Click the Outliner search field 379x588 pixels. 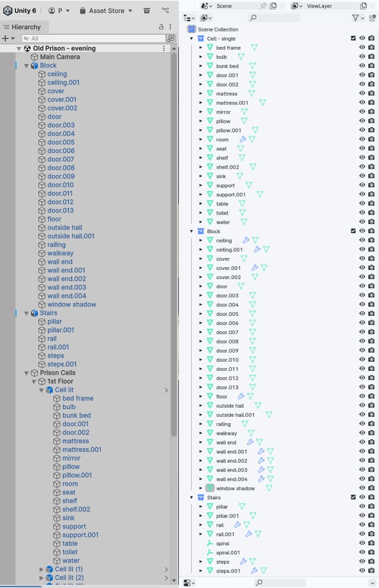(x=274, y=18)
